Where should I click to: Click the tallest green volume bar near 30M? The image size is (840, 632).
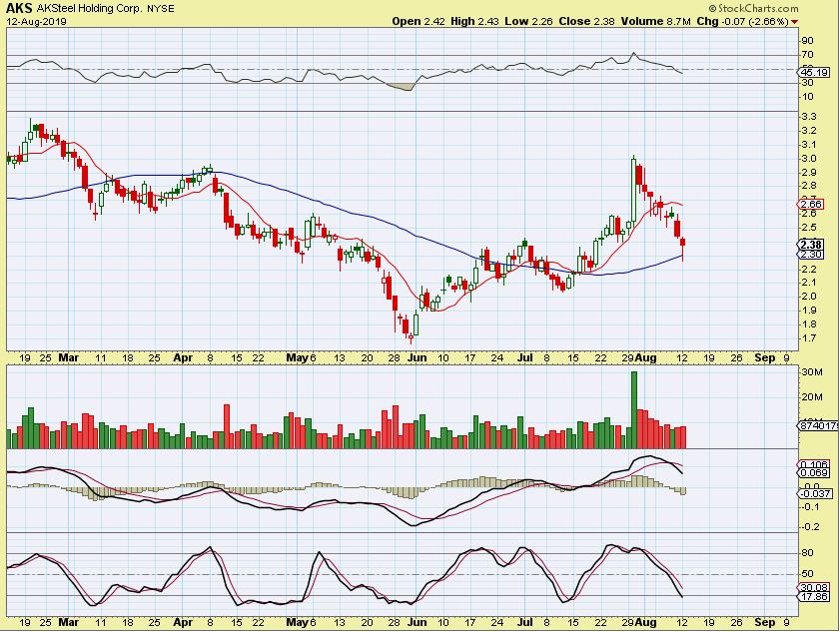click(x=634, y=409)
